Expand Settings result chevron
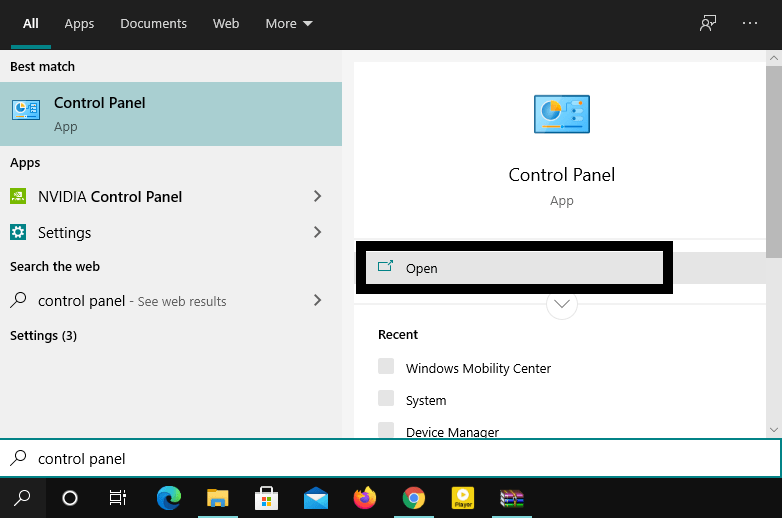Image resolution: width=782 pixels, height=518 pixels. pos(318,232)
